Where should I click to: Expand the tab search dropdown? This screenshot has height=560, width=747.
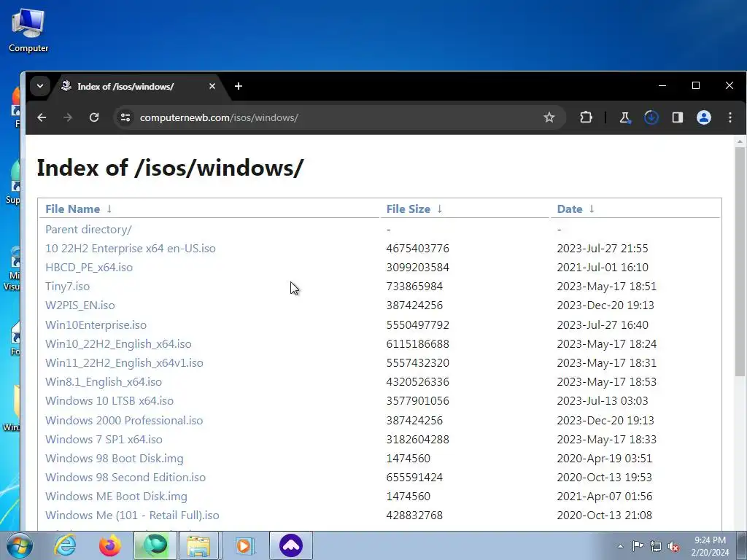coord(40,86)
